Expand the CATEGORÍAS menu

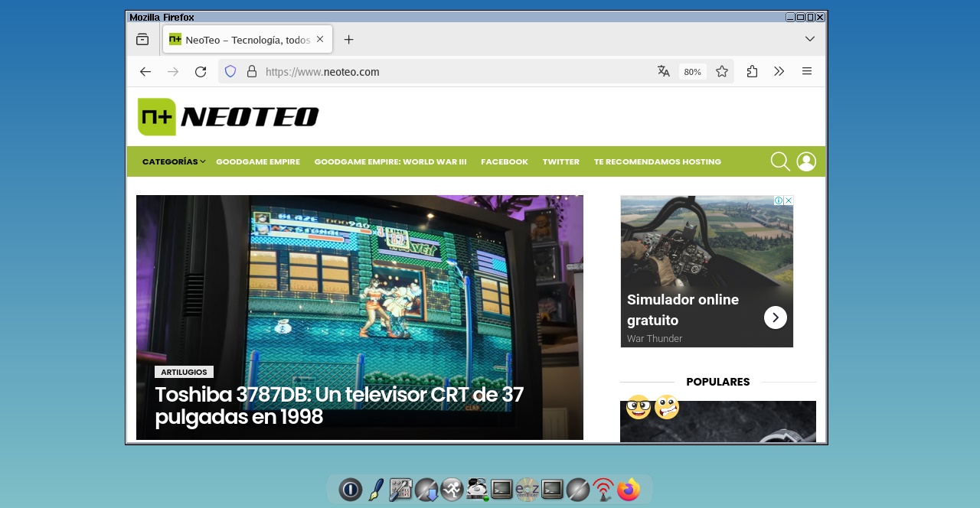click(174, 161)
